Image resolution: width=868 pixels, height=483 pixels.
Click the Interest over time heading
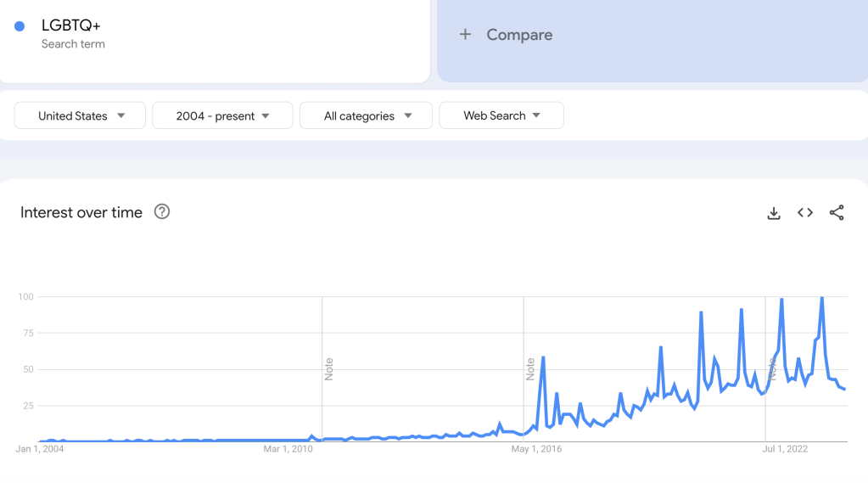click(81, 212)
